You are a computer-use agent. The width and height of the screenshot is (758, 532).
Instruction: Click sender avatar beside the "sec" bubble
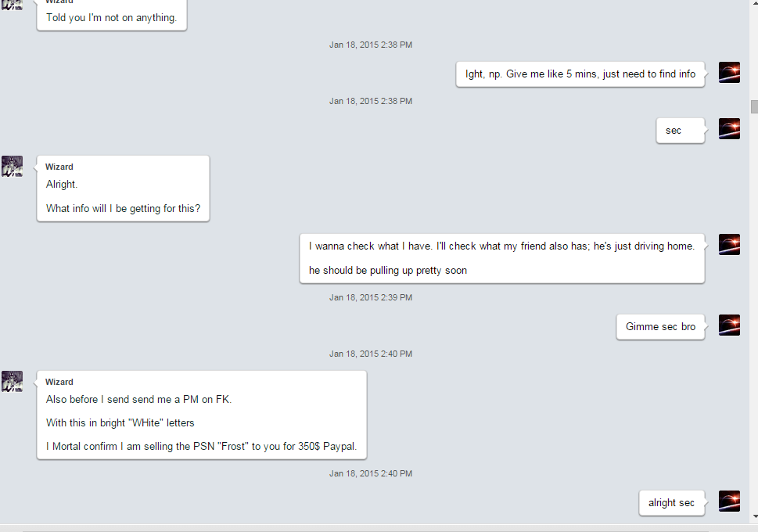click(x=730, y=128)
